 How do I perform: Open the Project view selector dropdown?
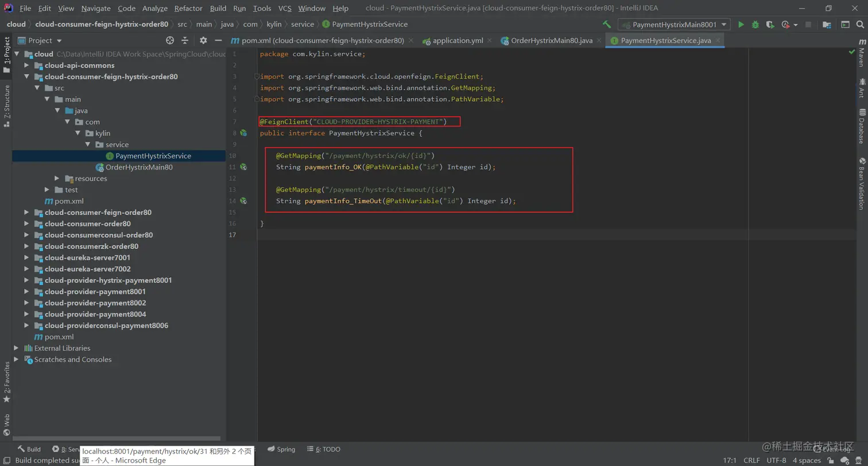40,40
